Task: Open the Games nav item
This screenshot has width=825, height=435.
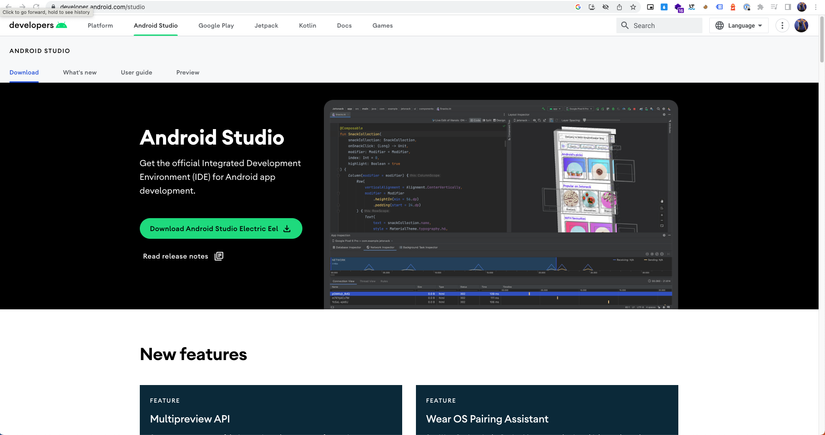Action: click(383, 25)
